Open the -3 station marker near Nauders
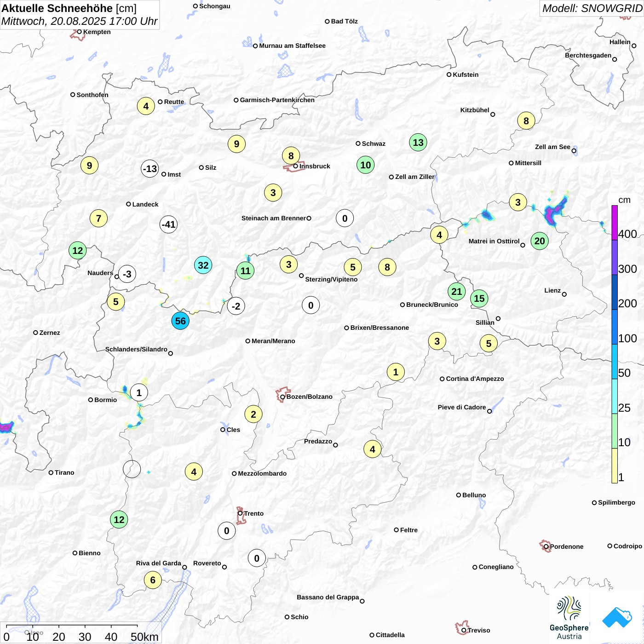The width and height of the screenshot is (644, 644). click(127, 274)
